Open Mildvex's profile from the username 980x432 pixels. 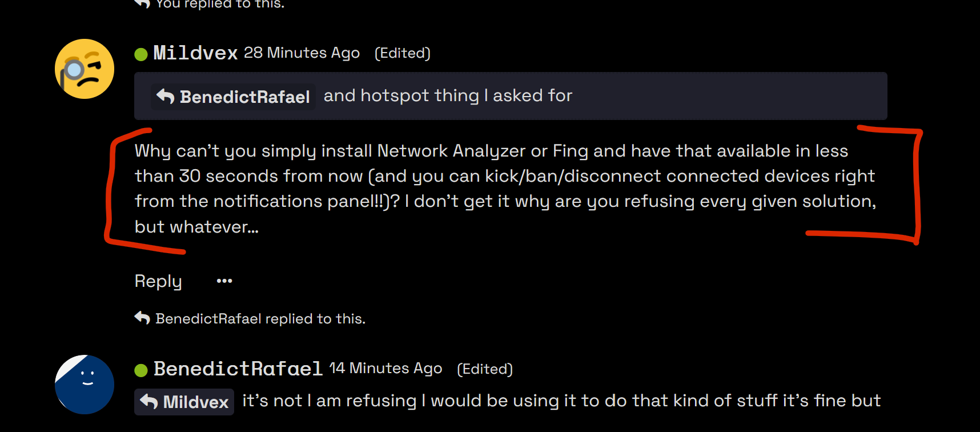[x=195, y=53]
